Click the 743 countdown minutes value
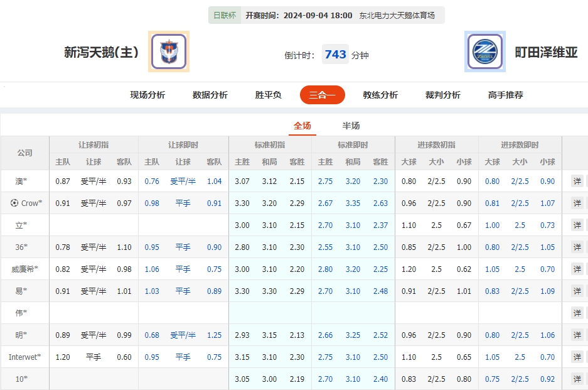Image resolution: width=588 pixels, height=390 pixels. pos(335,54)
